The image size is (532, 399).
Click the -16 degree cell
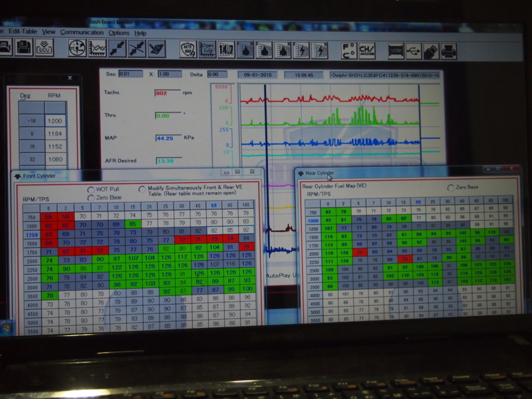[x=32, y=121]
